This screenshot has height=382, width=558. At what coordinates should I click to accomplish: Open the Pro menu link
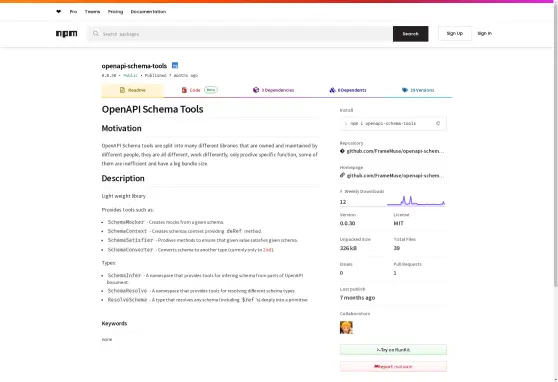tap(73, 12)
